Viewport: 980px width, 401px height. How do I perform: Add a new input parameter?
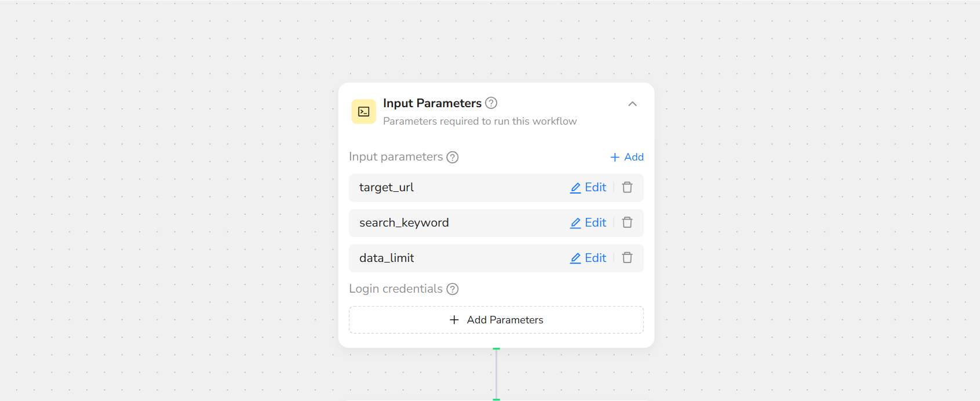[x=626, y=157]
